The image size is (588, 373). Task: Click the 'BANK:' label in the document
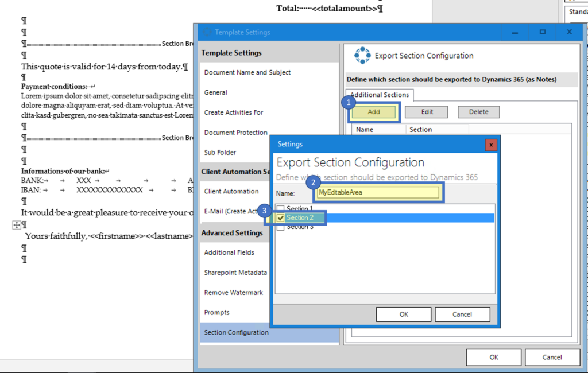pos(32,180)
